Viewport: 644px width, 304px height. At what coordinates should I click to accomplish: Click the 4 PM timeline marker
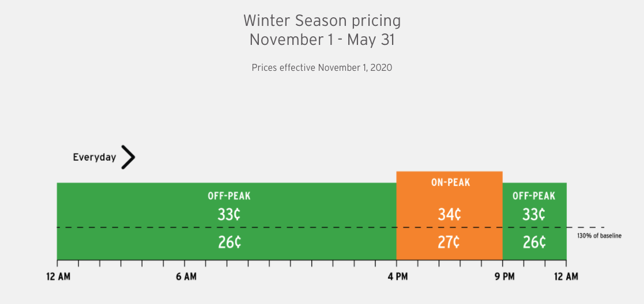click(397, 277)
